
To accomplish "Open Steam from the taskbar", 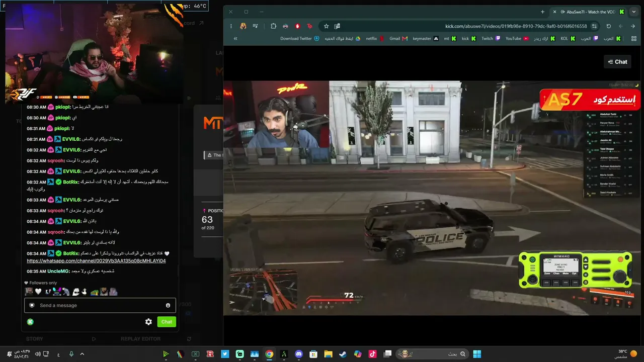I will tap(343, 354).
